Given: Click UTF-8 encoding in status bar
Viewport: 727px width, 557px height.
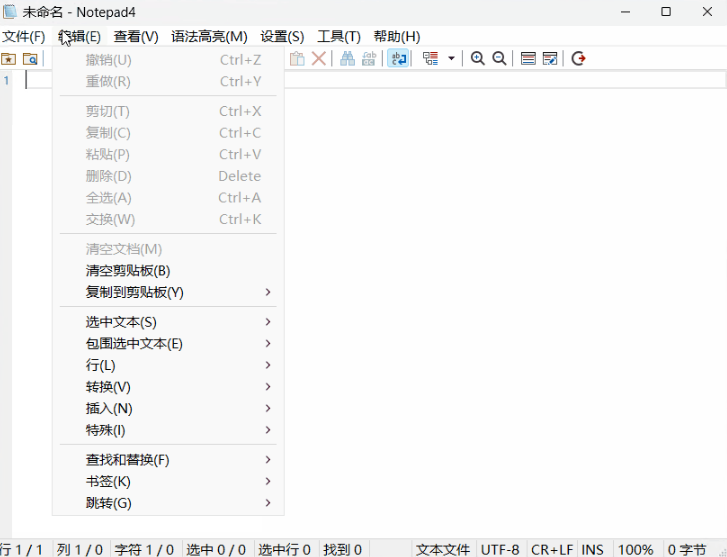Looking at the screenshot, I should tap(501, 550).
